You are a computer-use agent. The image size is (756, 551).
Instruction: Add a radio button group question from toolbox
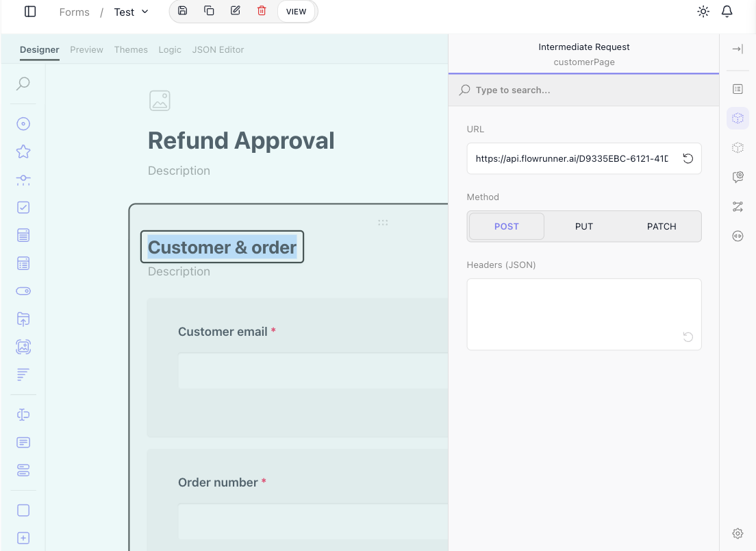click(23, 124)
